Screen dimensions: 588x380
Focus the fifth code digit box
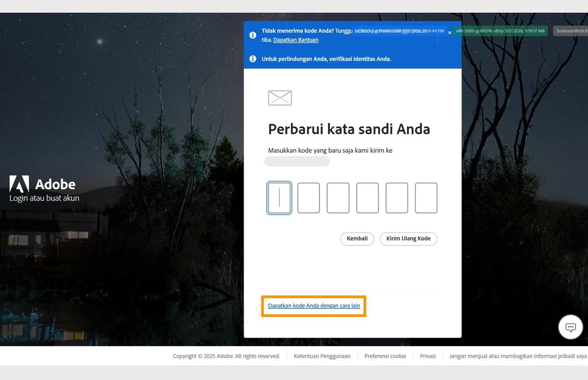click(x=397, y=198)
